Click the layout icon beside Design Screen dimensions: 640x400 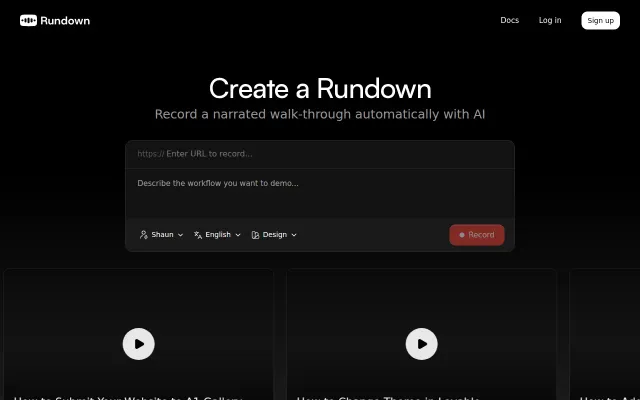click(x=255, y=235)
